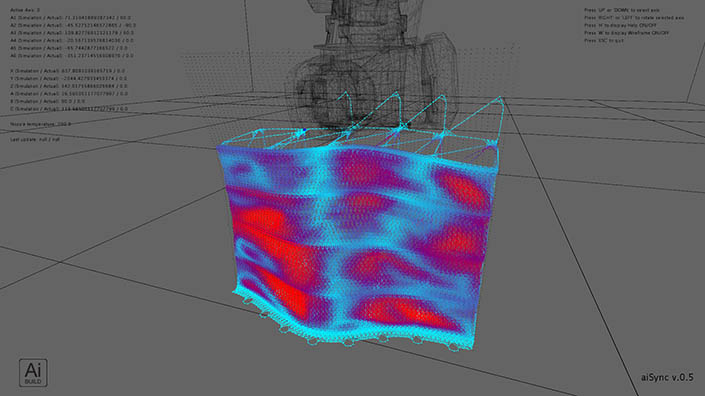
Task: Click the Nozzle temperature readout
Action: [40, 124]
